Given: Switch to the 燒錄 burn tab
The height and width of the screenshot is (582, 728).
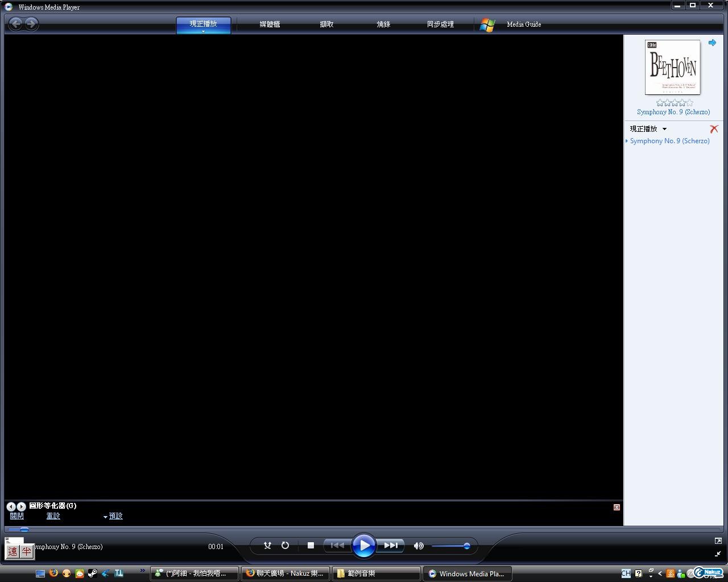Looking at the screenshot, I should coord(383,24).
